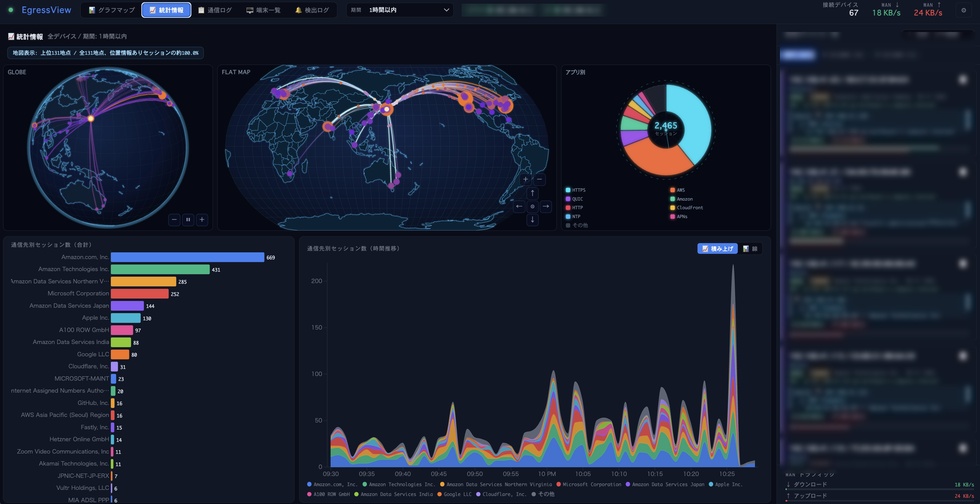The width and height of the screenshot is (980, 504).
Task: Open the 端末一覧 tab
Action: (263, 10)
